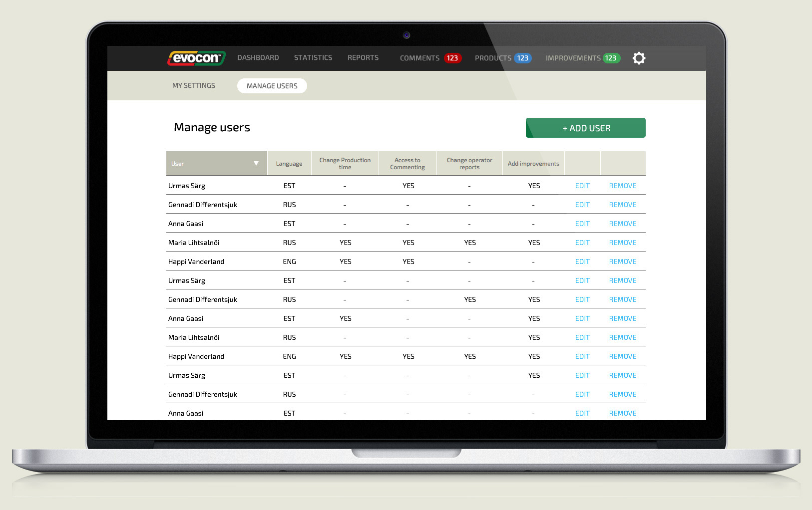Remove Anna Gaasi with production time YES
This screenshot has height=510, width=812.
pyautogui.click(x=623, y=318)
